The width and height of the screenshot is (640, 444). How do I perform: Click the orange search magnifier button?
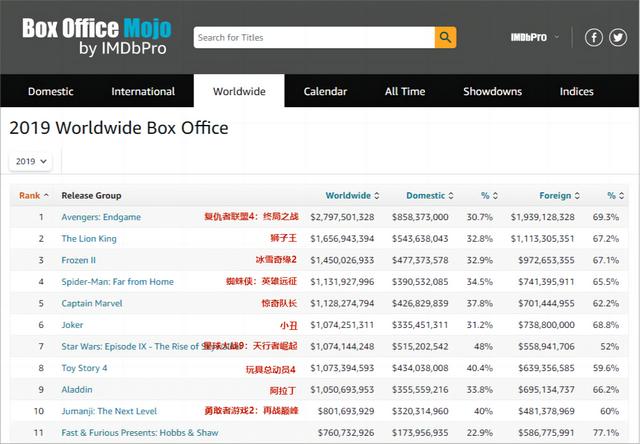tap(445, 38)
